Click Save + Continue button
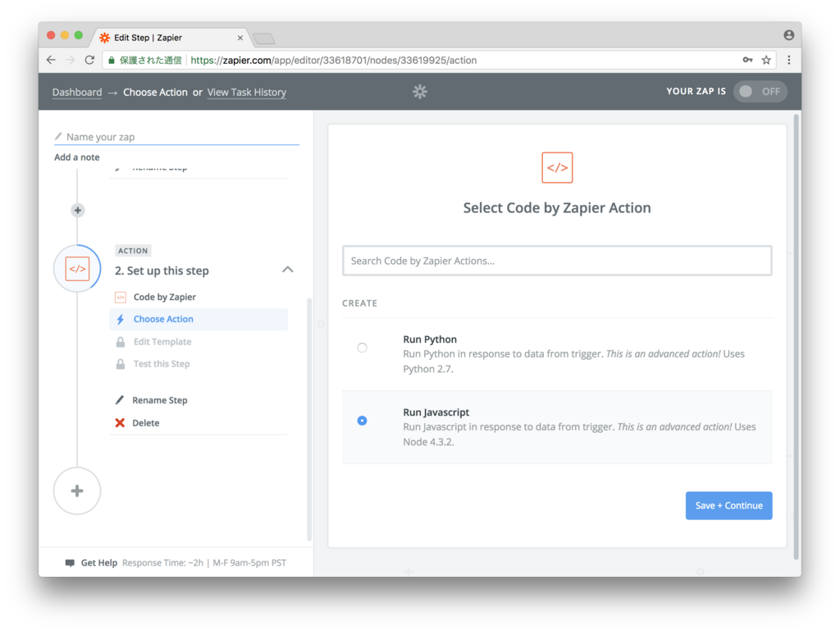This screenshot has height=632, width=840. pyautogui.click(x=728, y=506)
